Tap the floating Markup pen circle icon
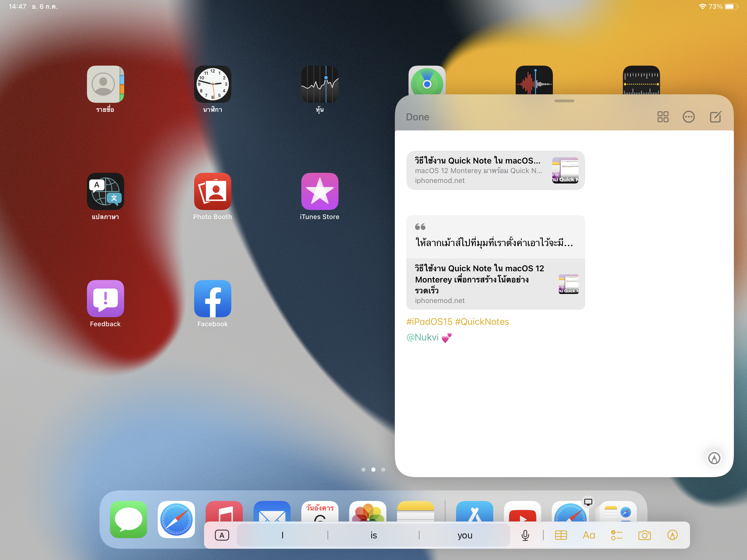Image resolution: width=747 pixels, height=560 pixels. click(x=714, y=458)
